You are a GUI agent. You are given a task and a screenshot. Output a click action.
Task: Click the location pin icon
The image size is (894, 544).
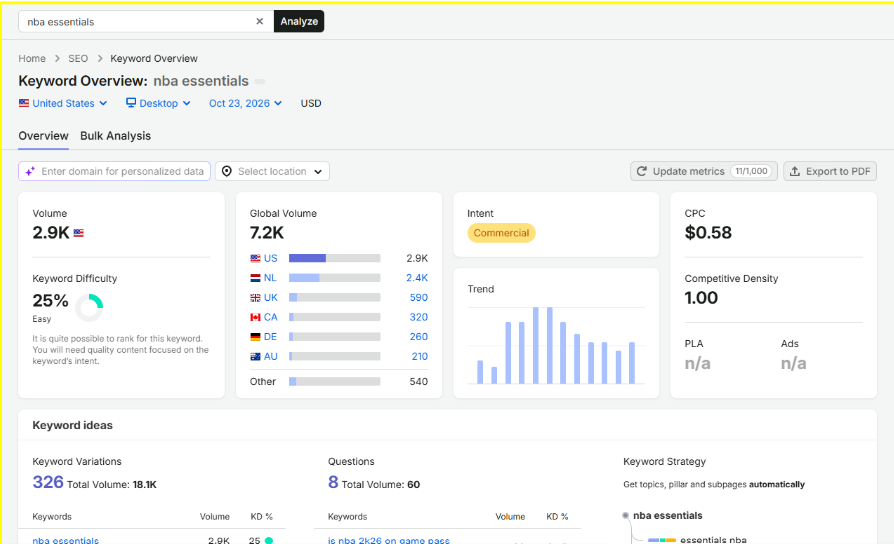click(227, 171)
